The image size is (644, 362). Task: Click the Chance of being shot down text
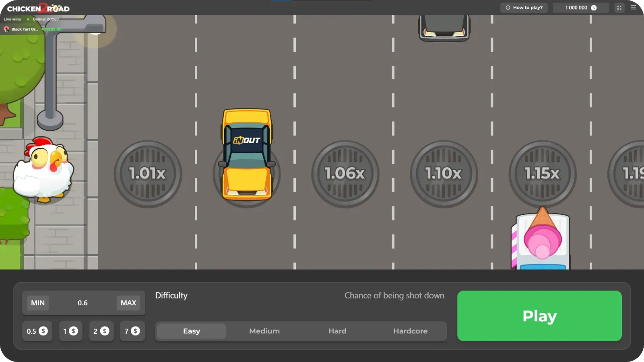[394, 296]
